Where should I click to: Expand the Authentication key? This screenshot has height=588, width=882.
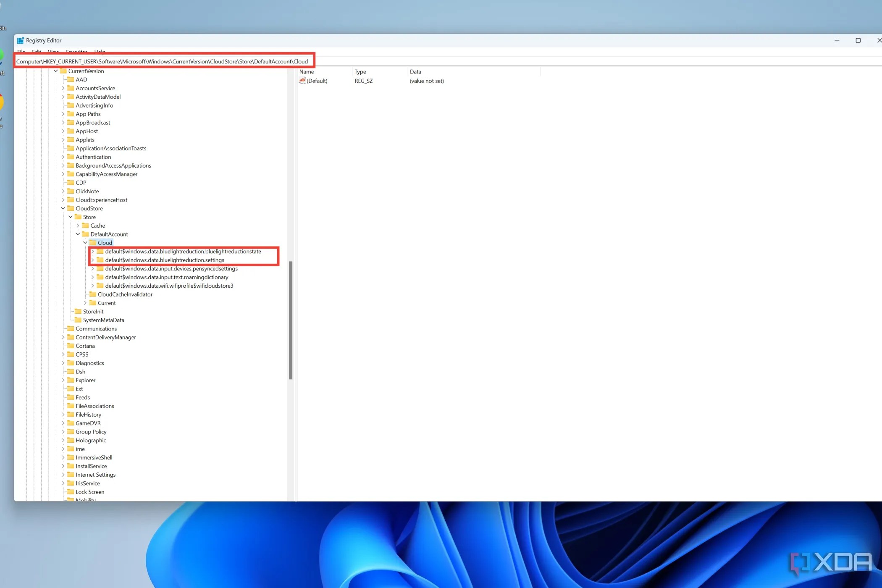63,157
